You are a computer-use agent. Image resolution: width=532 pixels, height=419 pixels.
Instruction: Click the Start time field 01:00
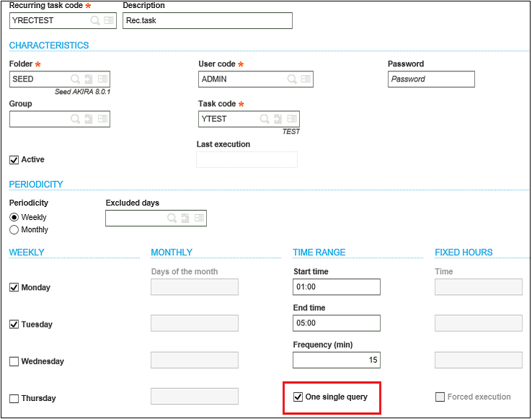click(x=337, y=287)
